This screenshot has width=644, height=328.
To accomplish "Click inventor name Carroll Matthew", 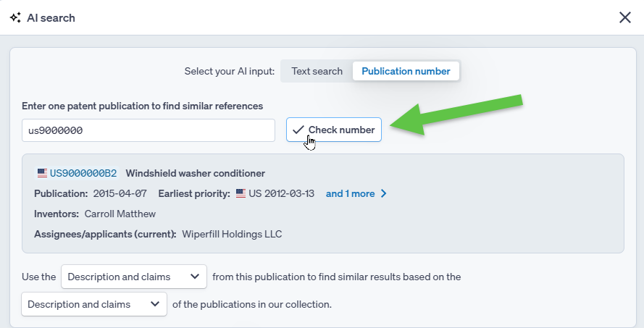I will [x=120, y=214].
